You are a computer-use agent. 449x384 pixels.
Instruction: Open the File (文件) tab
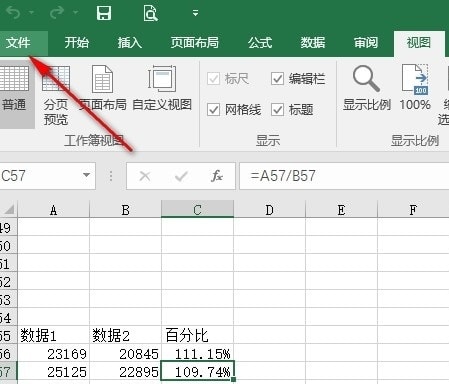tap(18, 43)
